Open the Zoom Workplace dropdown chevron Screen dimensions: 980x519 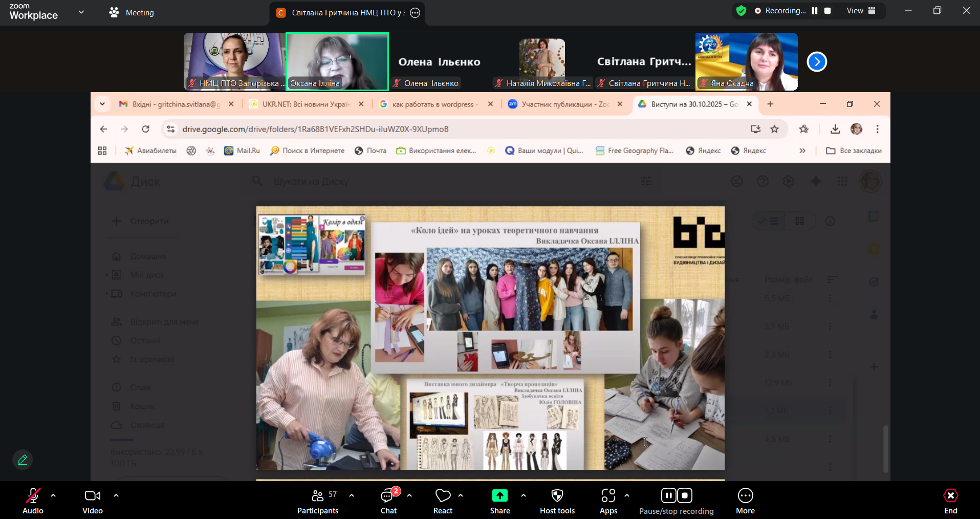click(x=81, y=12)
